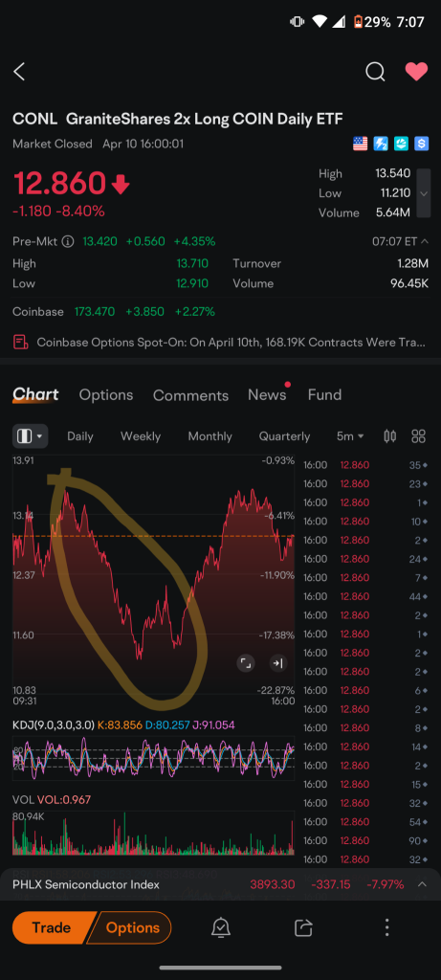Tap the red down-arrow price indicator
The image size is (441, 980).
(121, 185)
